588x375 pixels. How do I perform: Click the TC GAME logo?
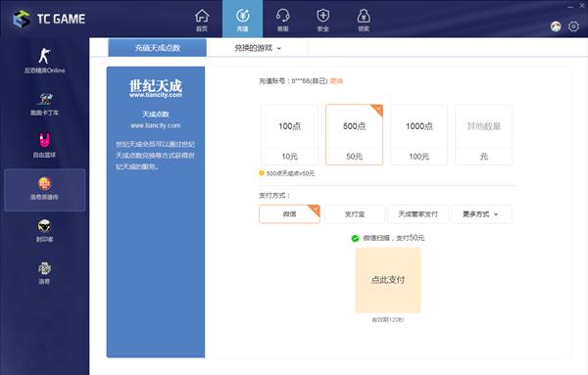[49, 19]
